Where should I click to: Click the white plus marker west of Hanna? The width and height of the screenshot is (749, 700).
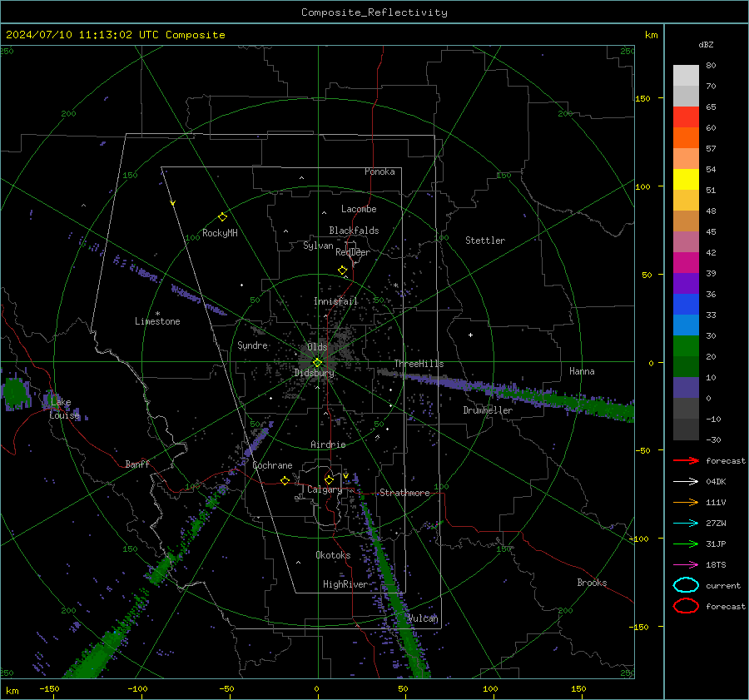[470, 335]
